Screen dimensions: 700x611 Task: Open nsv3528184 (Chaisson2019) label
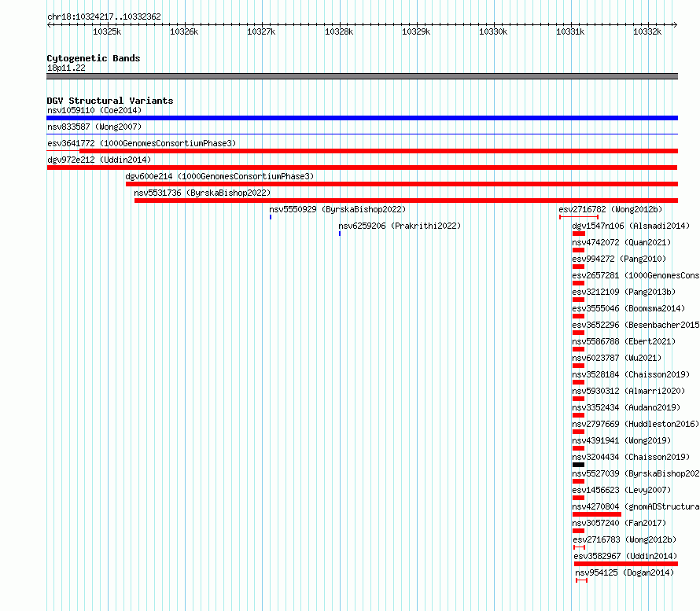631,374
